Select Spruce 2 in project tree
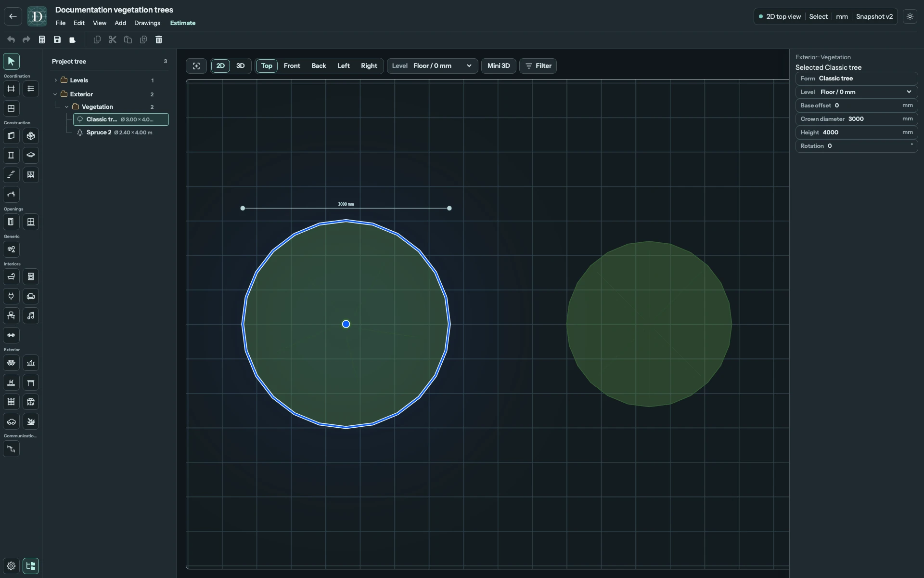Viewport: 924px width, 578px height. (121, 132)
